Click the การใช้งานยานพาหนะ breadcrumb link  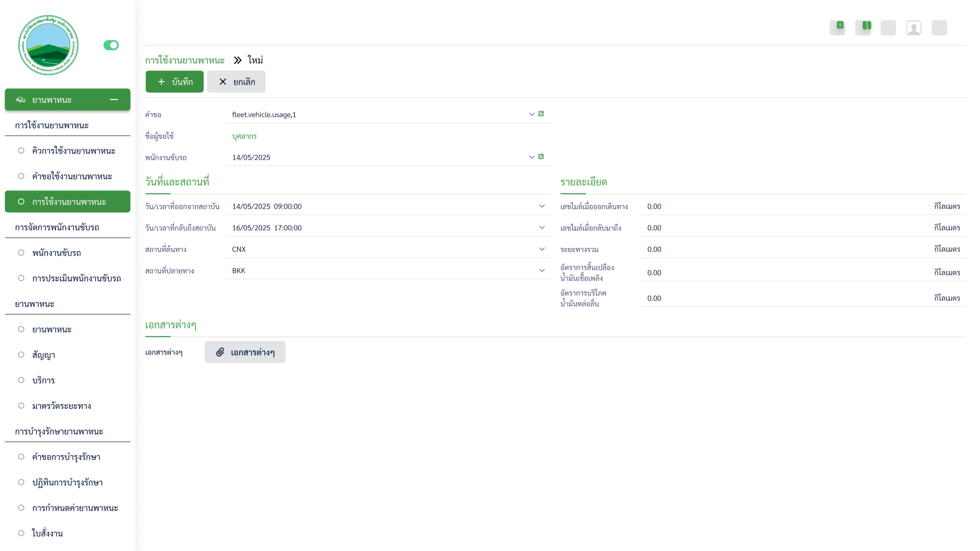tap(185, 60)
